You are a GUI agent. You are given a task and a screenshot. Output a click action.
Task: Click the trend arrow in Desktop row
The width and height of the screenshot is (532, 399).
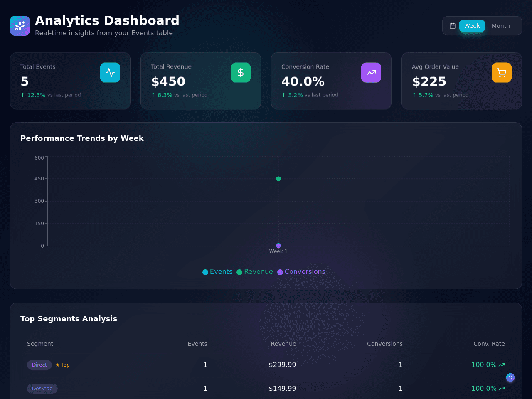tap(502, 389)
